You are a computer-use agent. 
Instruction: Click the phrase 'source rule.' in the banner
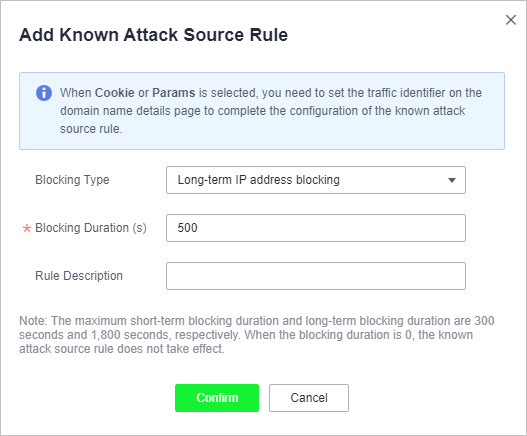(x=91, y=129)
